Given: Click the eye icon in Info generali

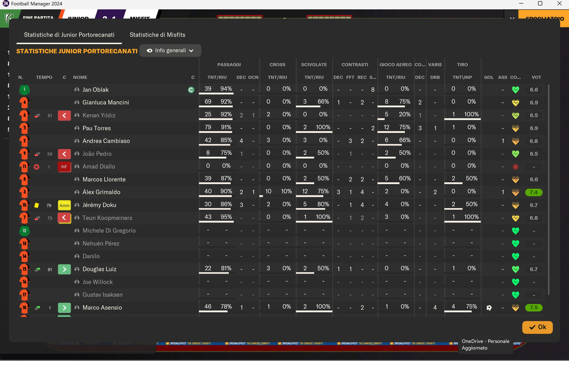Looking at the screenshot, I should pyautogui.click(x=149, y=50).
